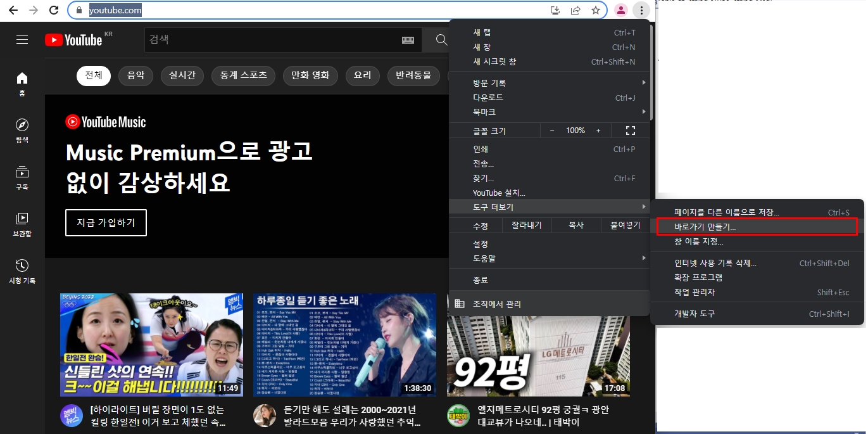Click the YouTube search magnifier button
Image resolution: width=868 pixels, height=434 pixels.
coord(442,40)
